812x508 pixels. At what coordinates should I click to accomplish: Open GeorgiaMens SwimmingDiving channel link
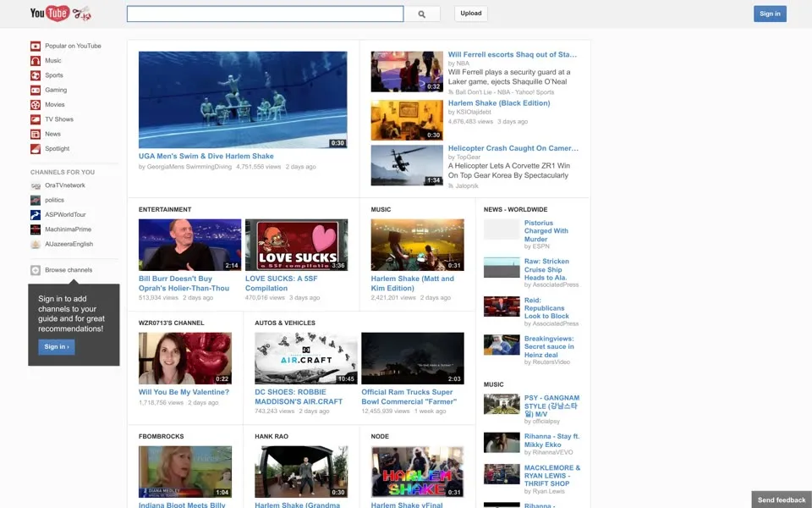pos(189,167)
